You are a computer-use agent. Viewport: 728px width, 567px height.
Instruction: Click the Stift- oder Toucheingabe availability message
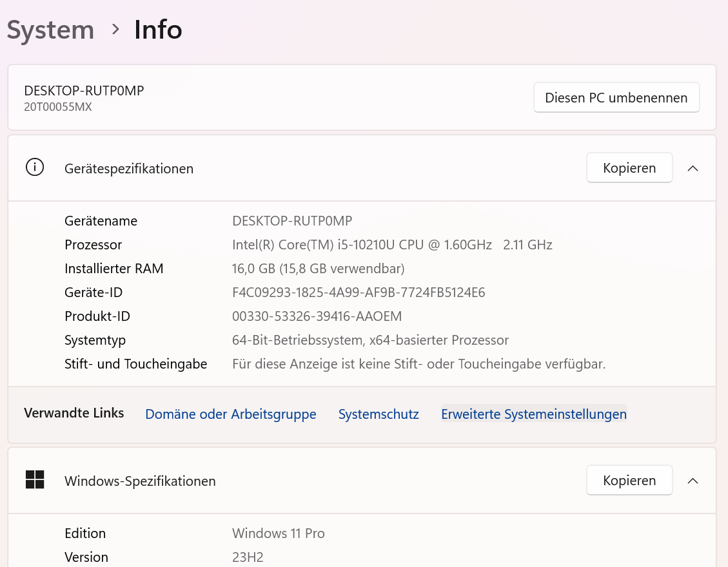418,364
